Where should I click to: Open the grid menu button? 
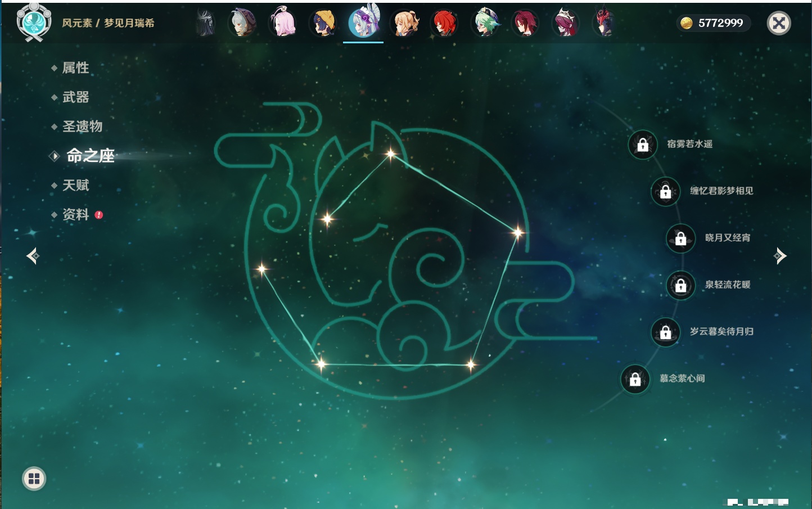(x=34, y=479)
